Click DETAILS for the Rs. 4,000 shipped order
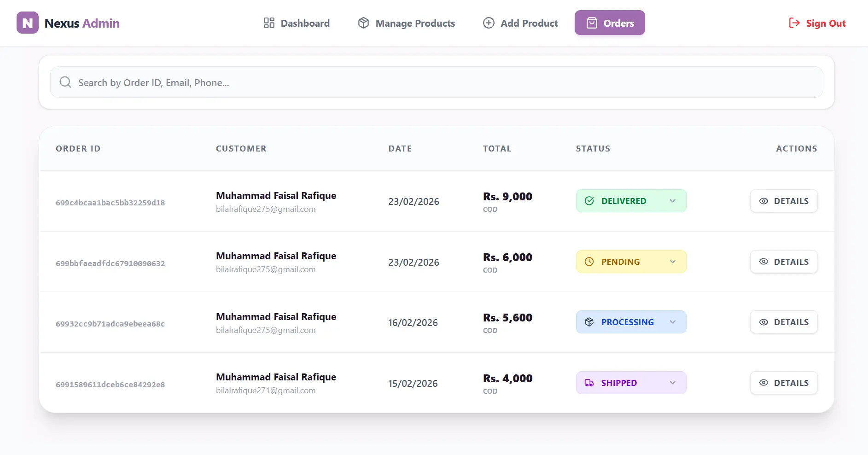 click(x=784, y=382)
